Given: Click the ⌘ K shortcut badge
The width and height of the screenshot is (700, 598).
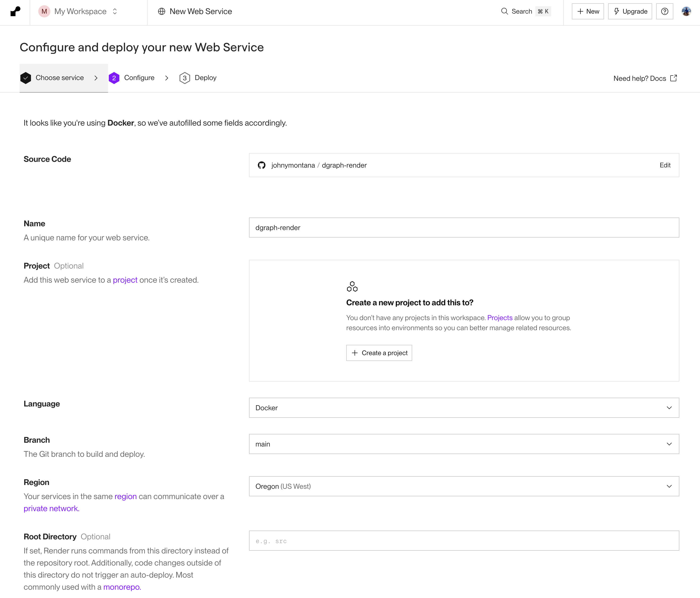Looking at the screenshot, I should coord(543,12).
